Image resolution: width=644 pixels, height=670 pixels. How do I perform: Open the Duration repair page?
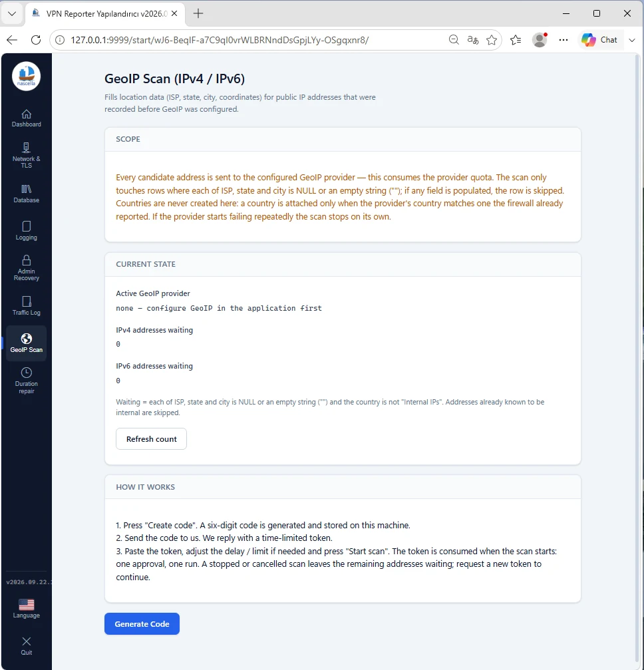tap(26, 381)
